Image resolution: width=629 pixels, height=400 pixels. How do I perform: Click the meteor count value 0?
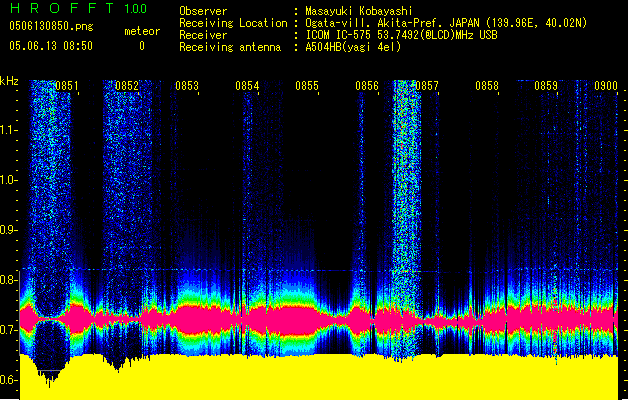[142, 46]
